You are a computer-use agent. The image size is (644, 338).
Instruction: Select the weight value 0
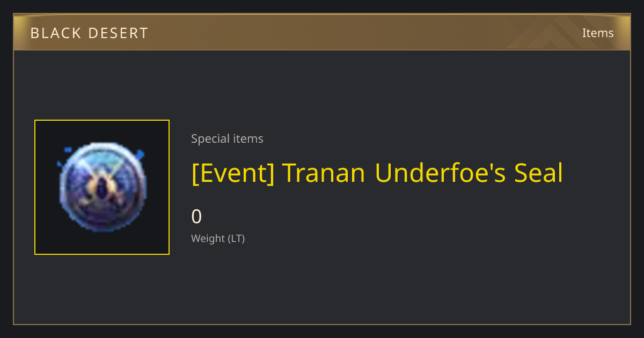tap(196, 217)
